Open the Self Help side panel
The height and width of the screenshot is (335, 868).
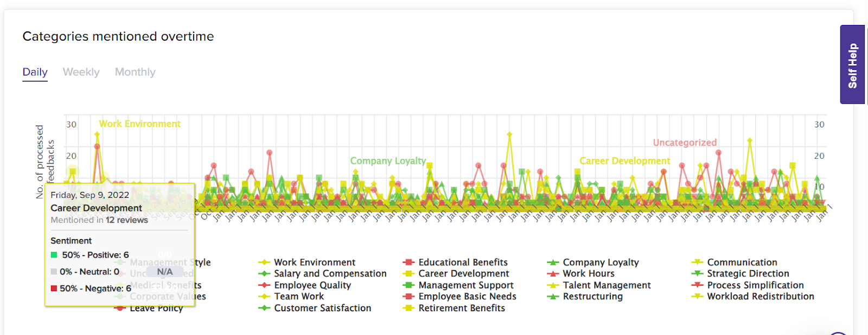[x=852, y=65]
